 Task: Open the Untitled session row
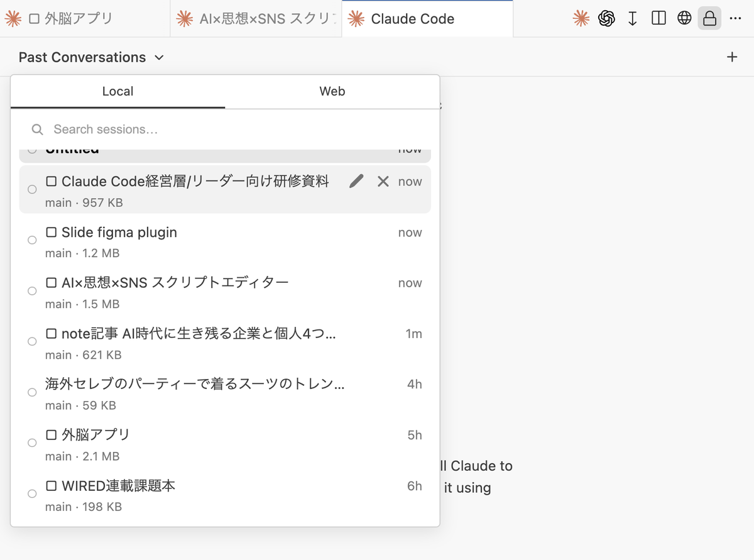point(225,155)
